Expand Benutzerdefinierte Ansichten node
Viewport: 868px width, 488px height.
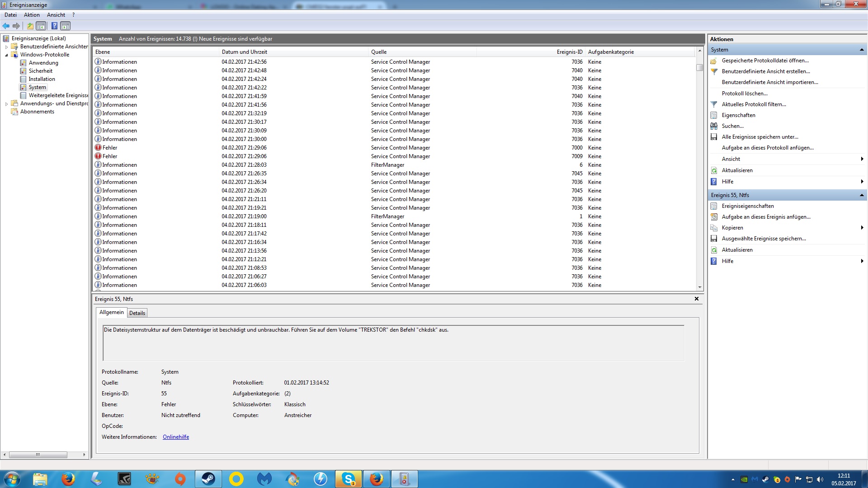pos(6,47)
